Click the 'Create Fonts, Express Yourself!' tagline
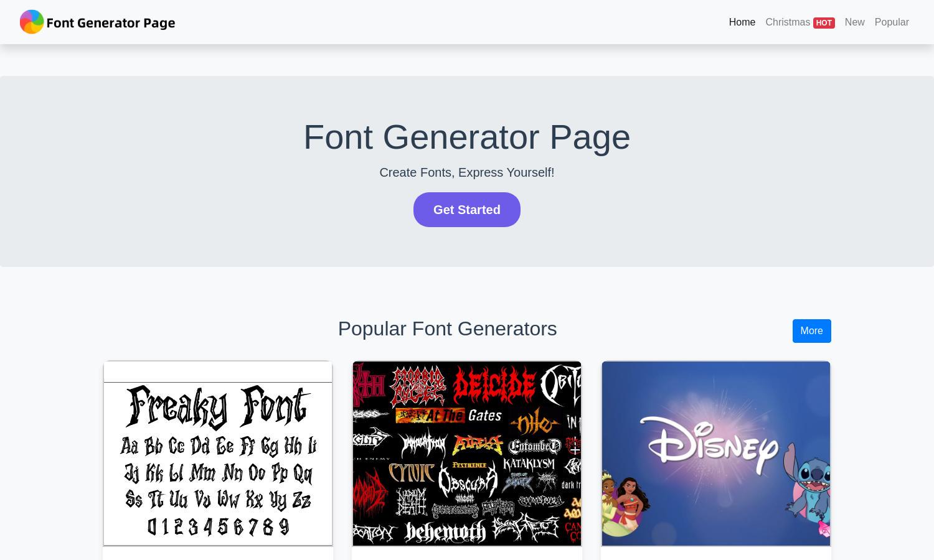 pyautogui.click(x=467, y=172)
